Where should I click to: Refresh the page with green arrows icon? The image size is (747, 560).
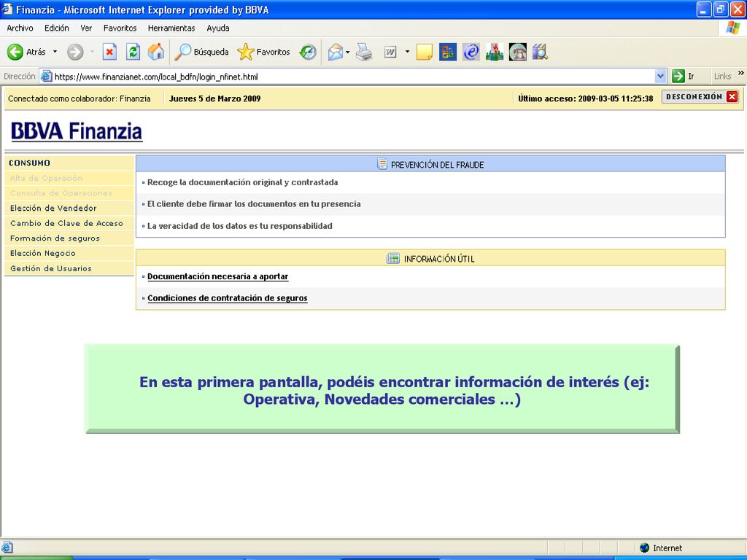point(133,52)
